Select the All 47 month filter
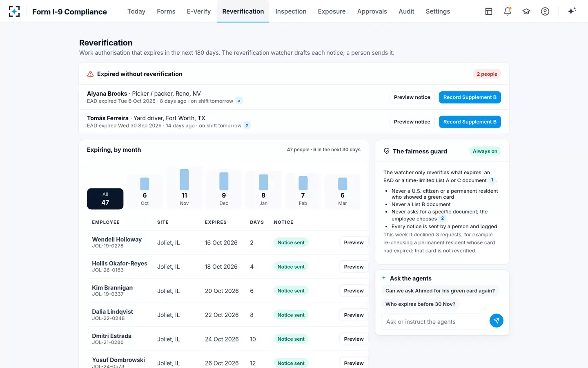Screen dimensions: 588x368 pos(105,199)
